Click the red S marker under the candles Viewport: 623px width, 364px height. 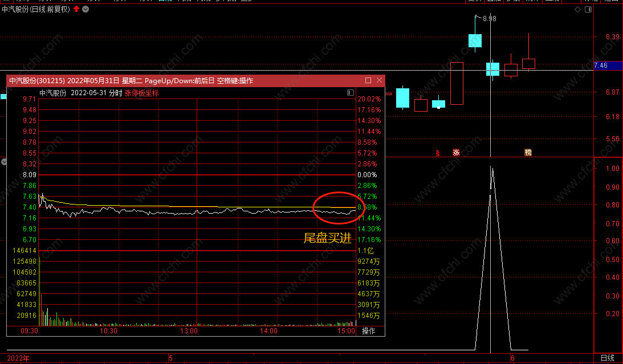(x=437, y=153)
